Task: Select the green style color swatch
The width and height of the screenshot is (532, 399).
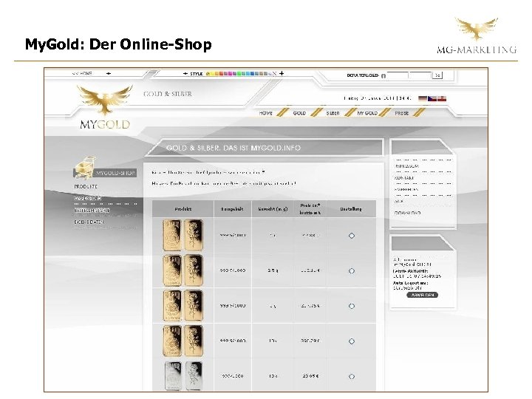Action: click(239, 73)
